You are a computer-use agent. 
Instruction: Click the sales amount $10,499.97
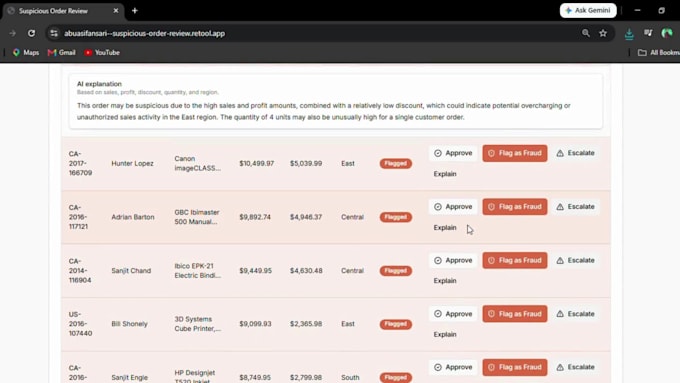pyautogui.click(x=257, y=164)
